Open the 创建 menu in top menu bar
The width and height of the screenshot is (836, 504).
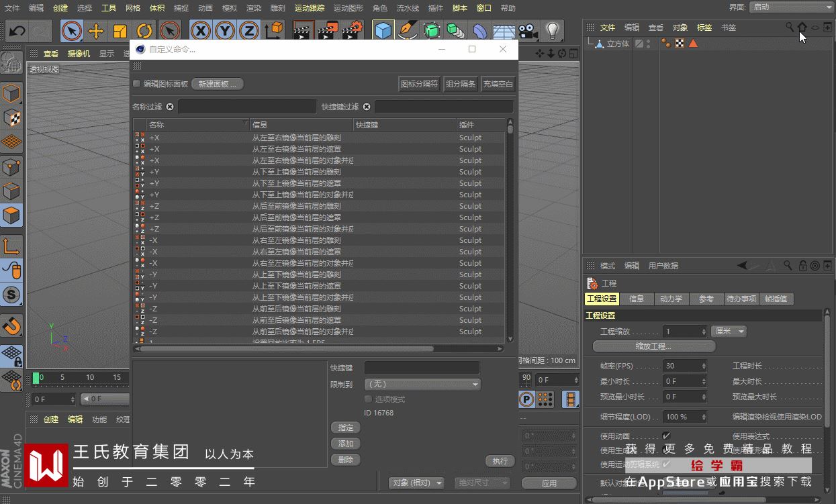click(x=60, y=8)
